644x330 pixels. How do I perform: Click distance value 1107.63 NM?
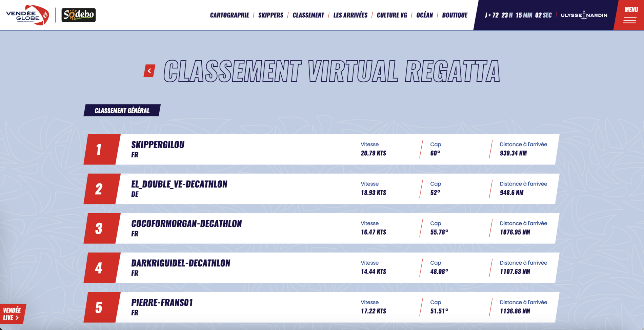(x=515, y=272)
